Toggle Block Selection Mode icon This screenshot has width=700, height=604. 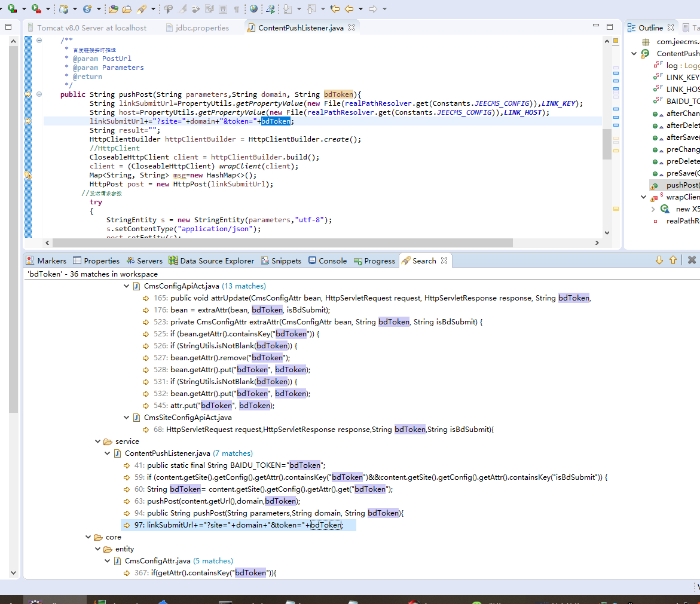223,9
